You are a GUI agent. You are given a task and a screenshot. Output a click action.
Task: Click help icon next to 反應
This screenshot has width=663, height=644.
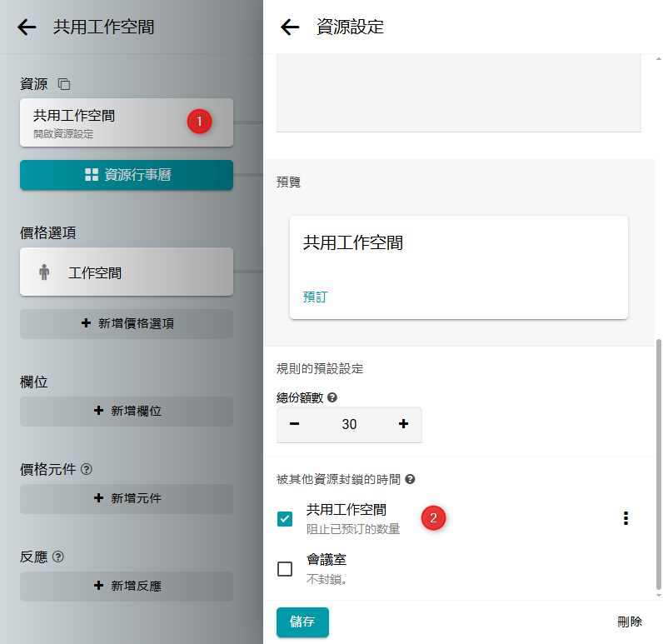coord(58,557)
